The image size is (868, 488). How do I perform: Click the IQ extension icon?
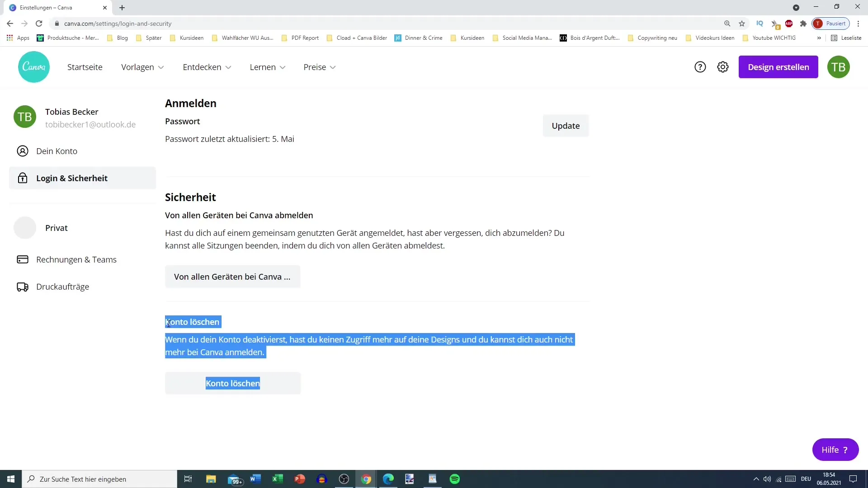click(x=760, y=23)
